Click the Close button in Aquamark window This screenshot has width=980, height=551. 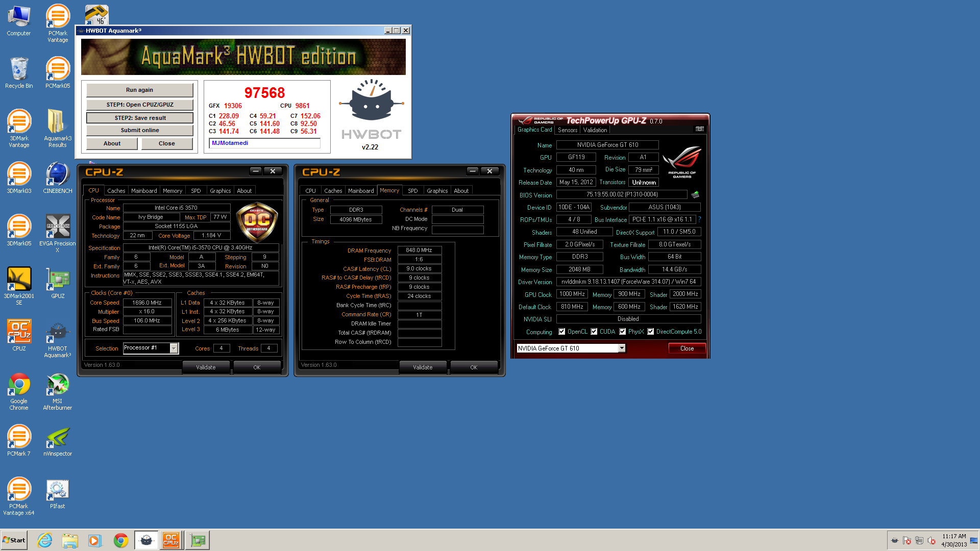[x=167, y=143]
